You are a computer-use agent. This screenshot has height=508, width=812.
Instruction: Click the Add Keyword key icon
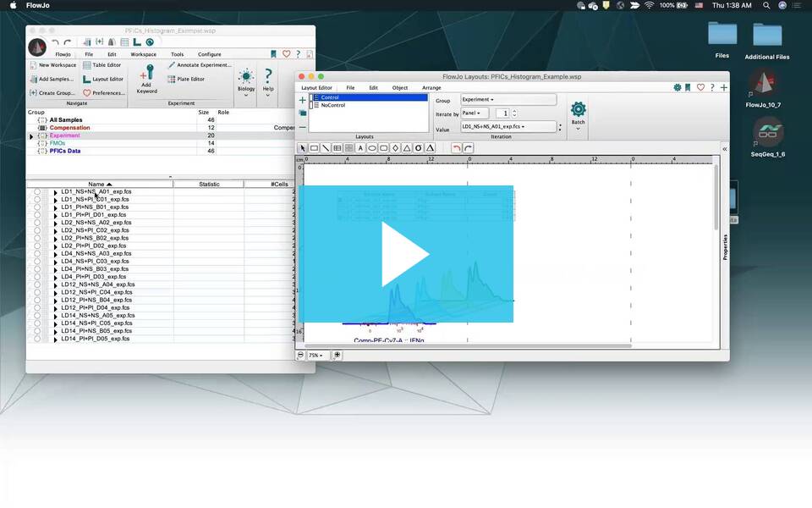(147, 79)
